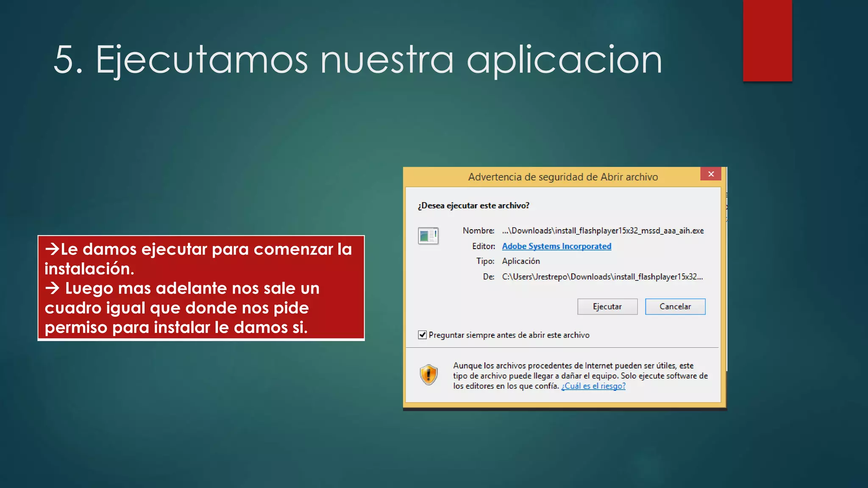The width and height of the screenshot is (868, 488).
Task: Click the '¿Desea ejecutar este archivo?' heading
Action: pyautogui.click(x=473, y=205)
